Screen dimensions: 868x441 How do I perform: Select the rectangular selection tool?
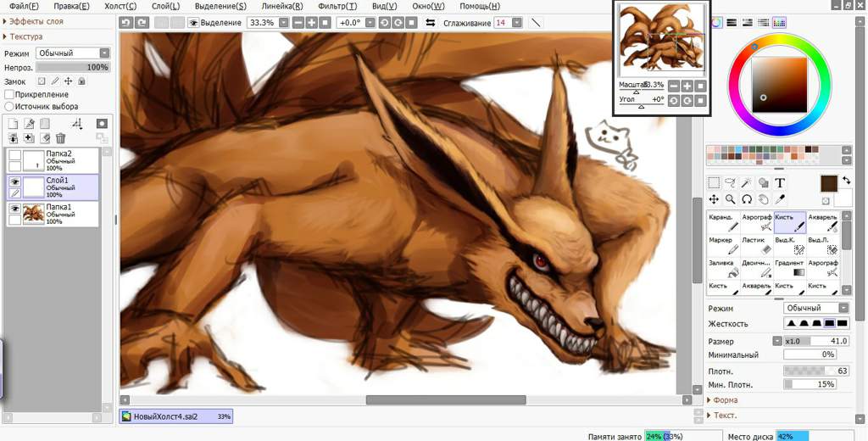click(x=714, y=183)
